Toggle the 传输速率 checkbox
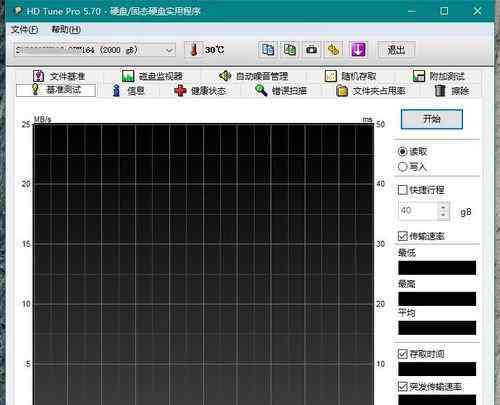Screen dimensions: 500x405 [x=403, y=236]
